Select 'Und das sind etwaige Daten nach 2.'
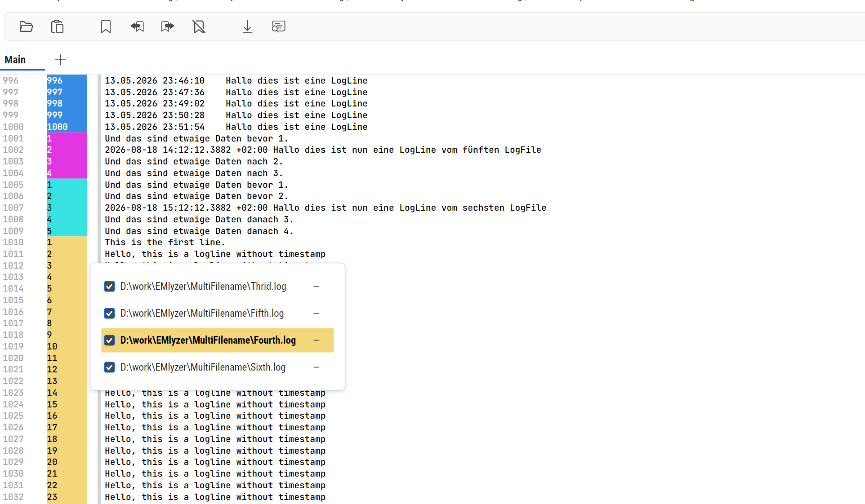865x504 pixels. (x=194, y=161)
